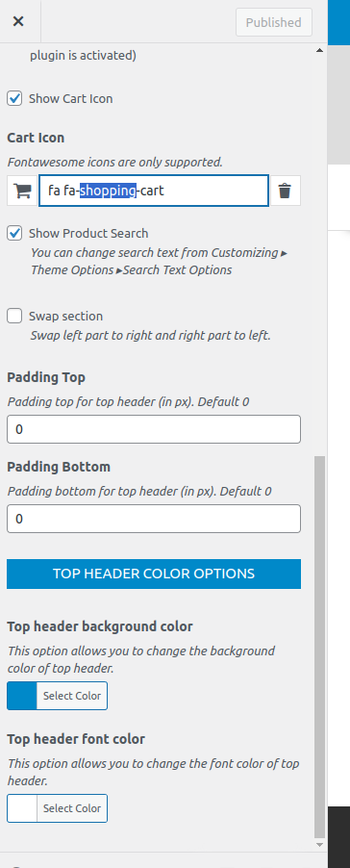Click the Published button
This screenshot has height=868, width=350.
tap(274, 22)
